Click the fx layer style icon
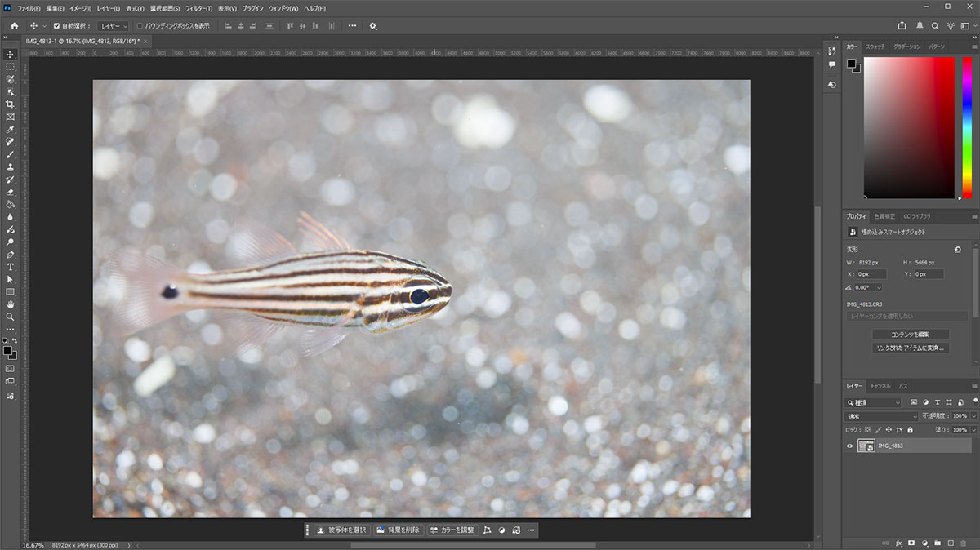The width and height of the screenshot is (980, 550). tap(899, 543)
